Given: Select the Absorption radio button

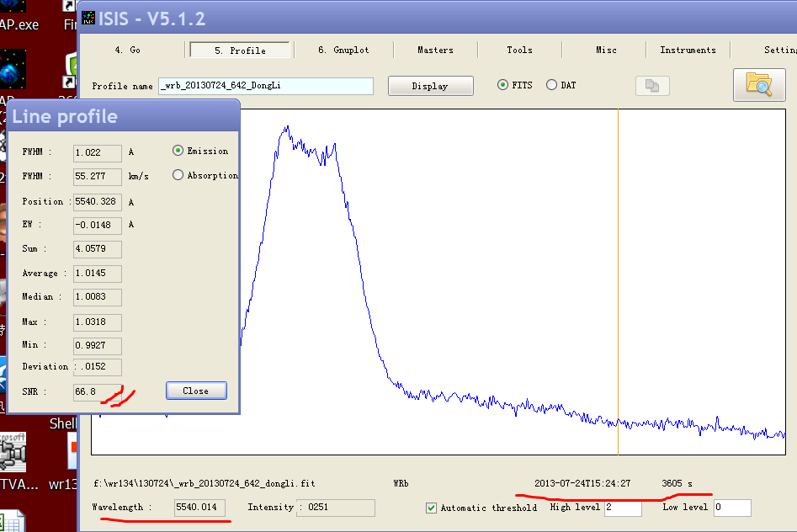Looking at the screenshot, I should pos(178,175).
